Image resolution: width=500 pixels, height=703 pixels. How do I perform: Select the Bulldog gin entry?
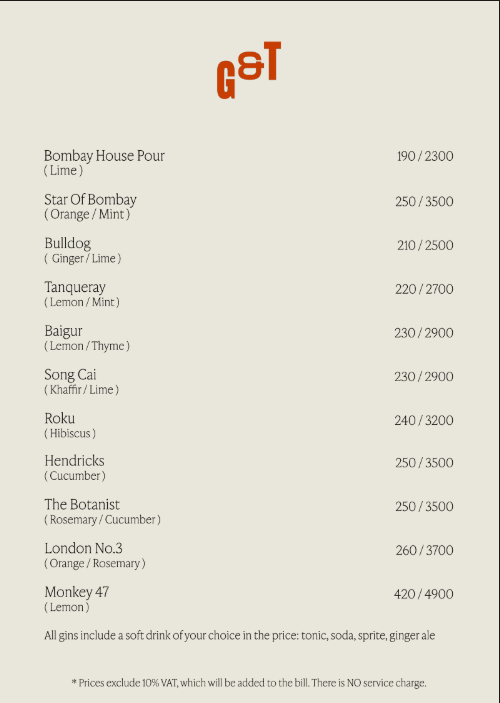coord(67,243)
